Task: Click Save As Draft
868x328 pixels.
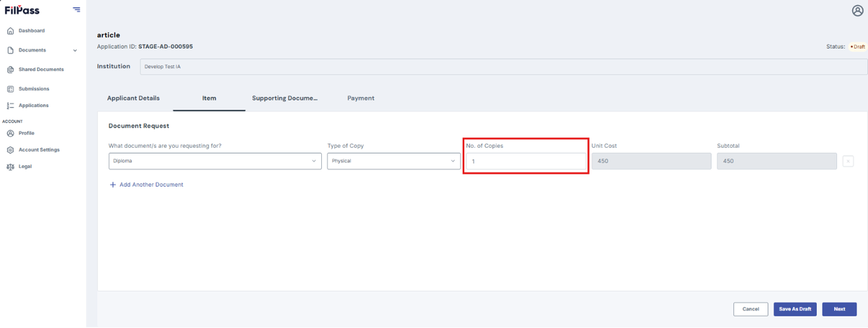Action: (x=795, y=309)
